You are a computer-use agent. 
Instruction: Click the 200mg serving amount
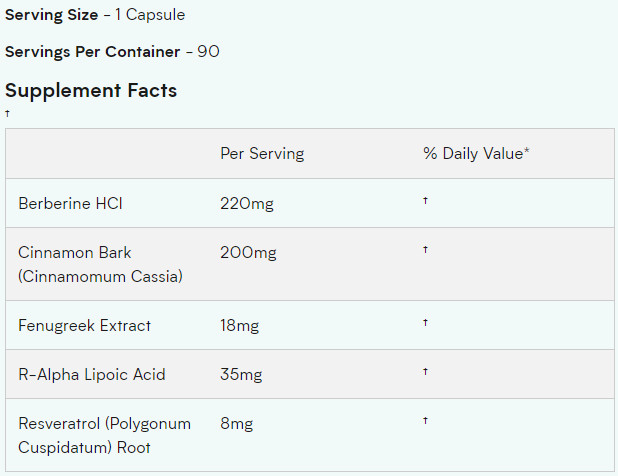pyautogui.click(x=248, y=253)
